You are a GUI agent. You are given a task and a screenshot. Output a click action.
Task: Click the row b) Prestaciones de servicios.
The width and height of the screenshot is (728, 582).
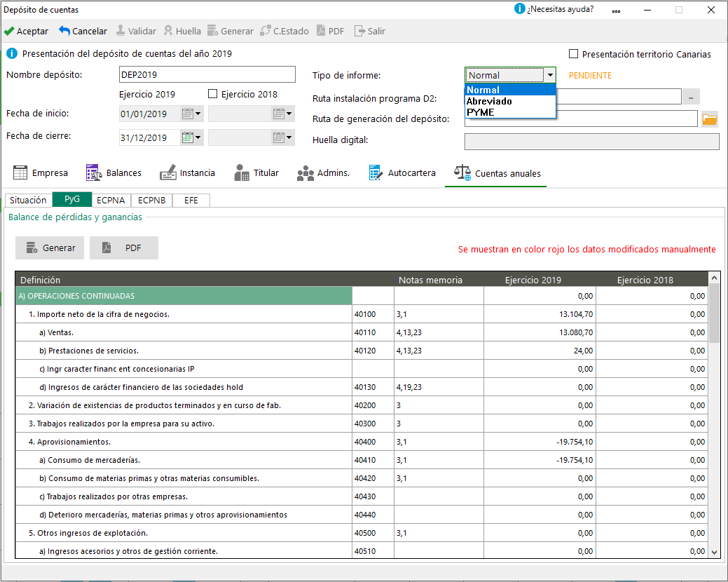coord(362,351)
